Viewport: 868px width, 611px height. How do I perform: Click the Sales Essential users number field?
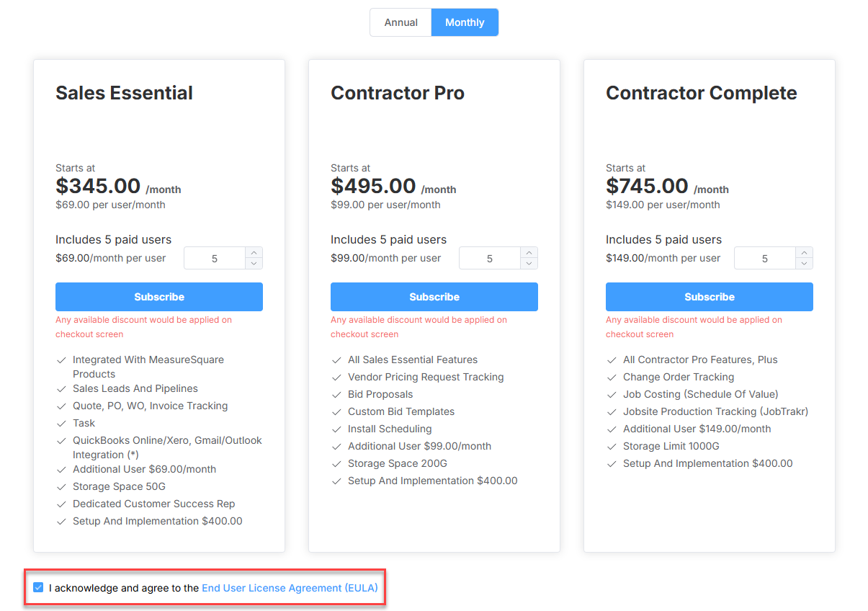(x=215, y=258)
